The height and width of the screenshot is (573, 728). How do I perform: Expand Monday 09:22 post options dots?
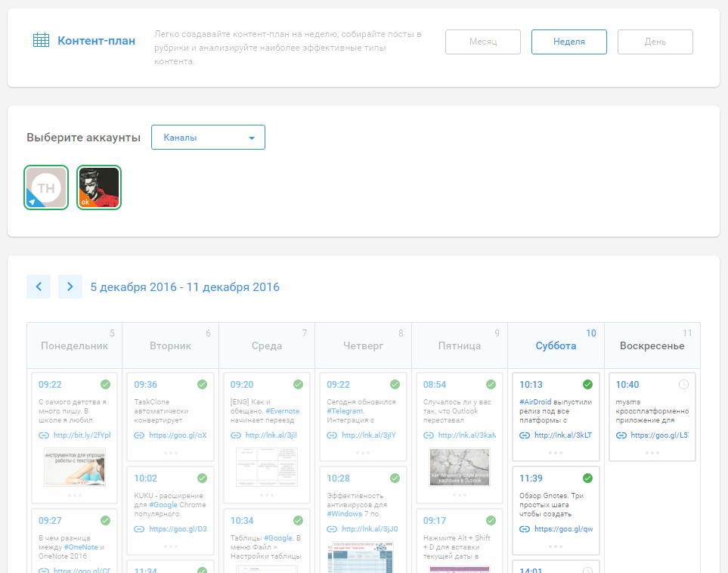74,495
